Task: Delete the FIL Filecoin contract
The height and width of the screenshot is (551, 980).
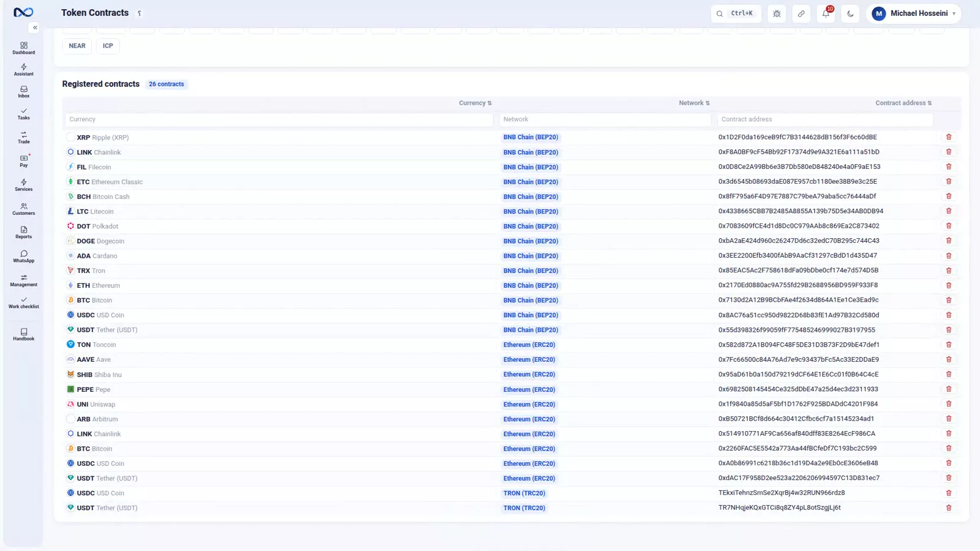Action: click(x=949, y=167)
